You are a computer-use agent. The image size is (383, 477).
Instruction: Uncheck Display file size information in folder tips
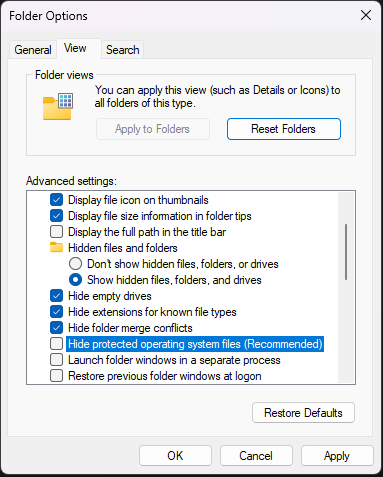(56, 216)
